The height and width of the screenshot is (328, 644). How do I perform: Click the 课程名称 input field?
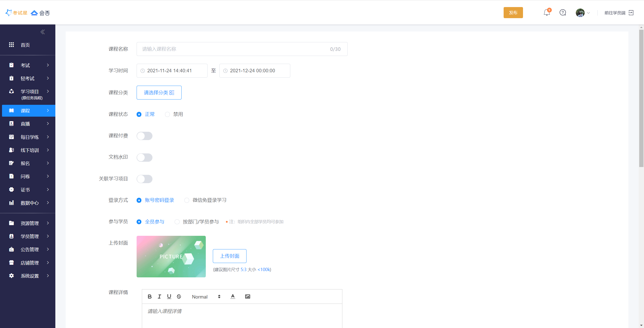click(x=234, y=49)
